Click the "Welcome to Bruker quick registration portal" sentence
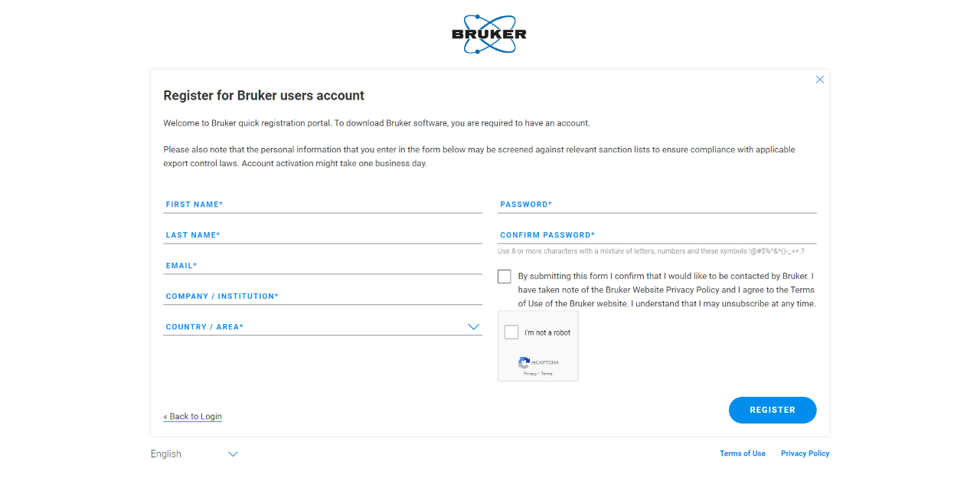 [377, 123]
